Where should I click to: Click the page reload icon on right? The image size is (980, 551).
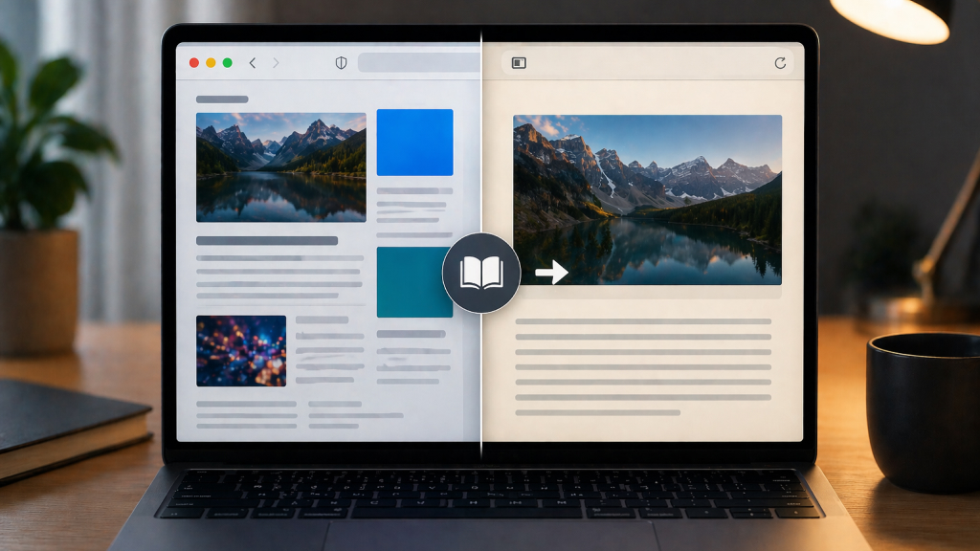(783, 61)
